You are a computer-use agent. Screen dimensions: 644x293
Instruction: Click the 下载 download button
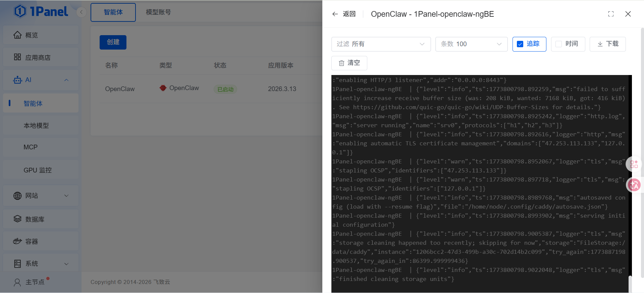coord(607,44)
